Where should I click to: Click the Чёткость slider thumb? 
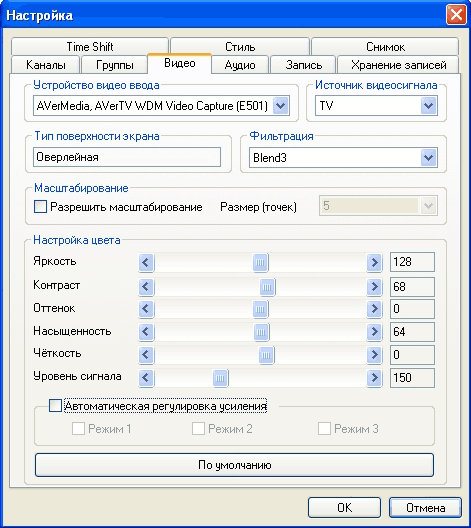[x=266, y=355]
